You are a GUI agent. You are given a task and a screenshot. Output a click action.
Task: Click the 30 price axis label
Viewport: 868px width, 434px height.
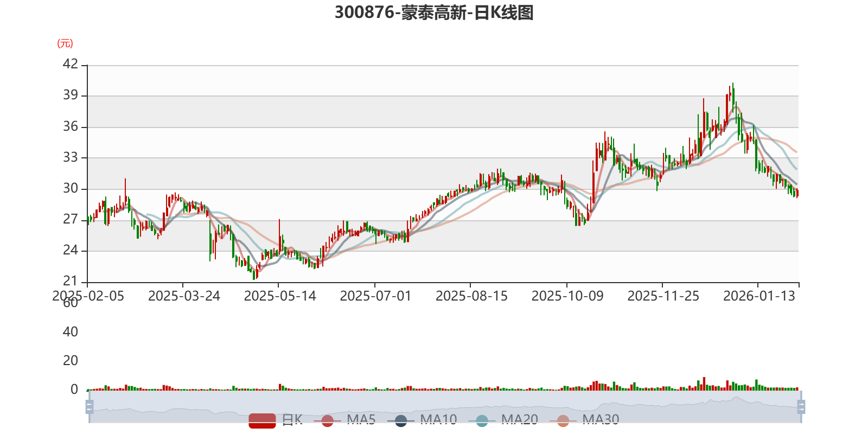[71, 188]
